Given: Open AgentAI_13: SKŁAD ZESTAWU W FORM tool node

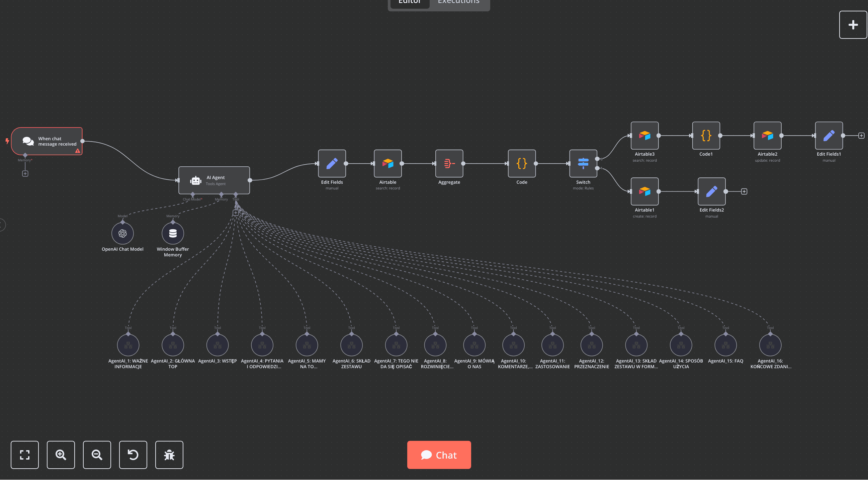Looking at the screenshot, I should pos(636,345).
